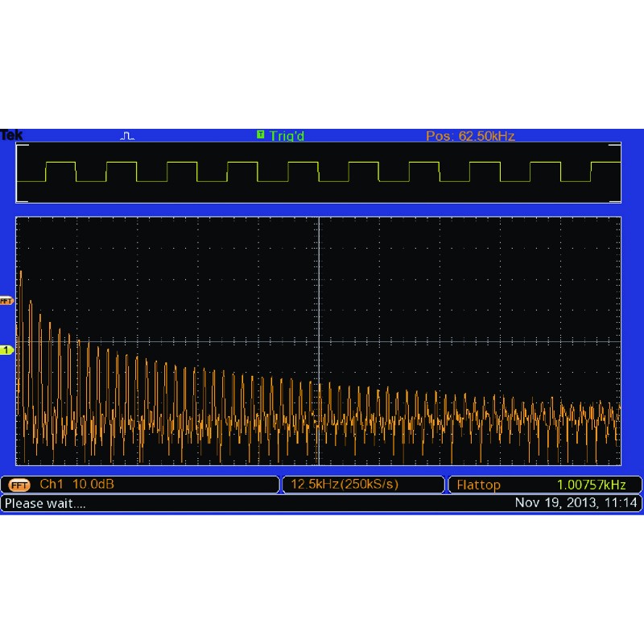The image size is (644, 644).
Task: Click the Trig'd status label
Action: [x=287, y=135]
